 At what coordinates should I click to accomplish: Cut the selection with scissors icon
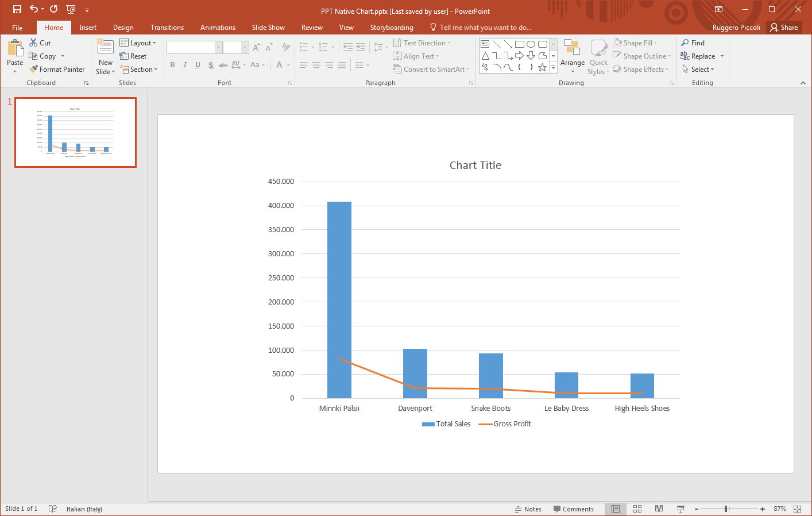[x=40, y=43]
